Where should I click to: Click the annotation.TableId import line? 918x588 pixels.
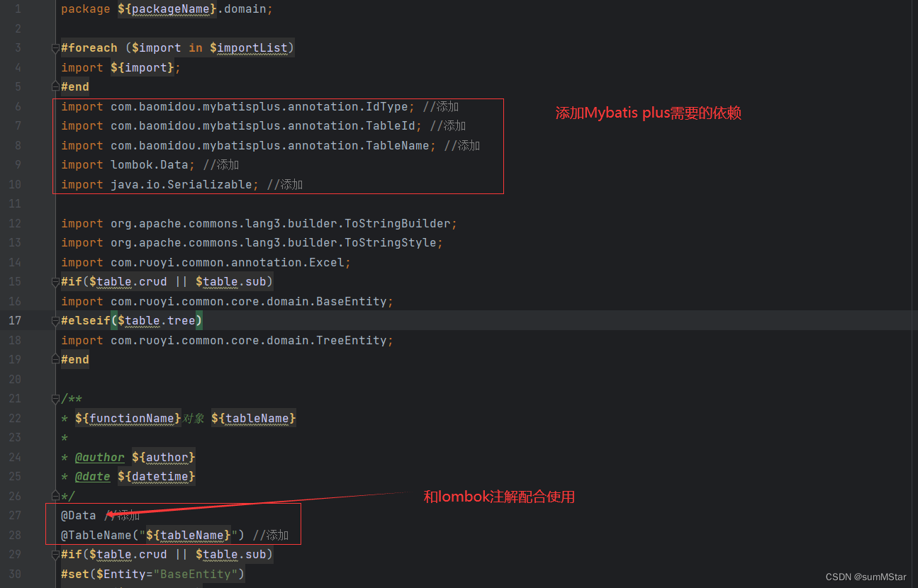(x=242, y=126)
